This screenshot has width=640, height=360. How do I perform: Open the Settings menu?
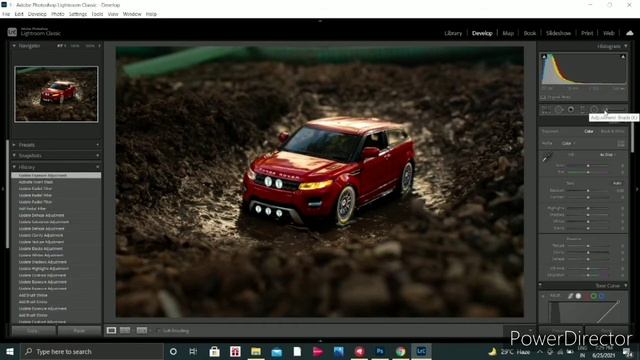click(78, 14)
